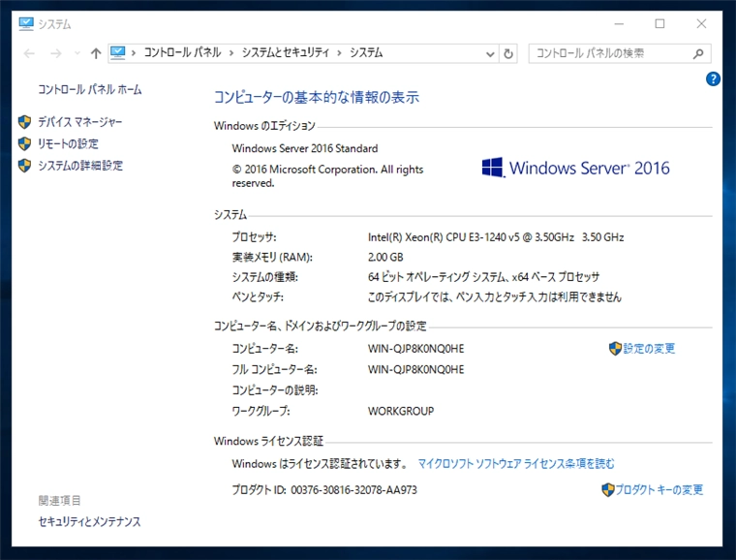736x560 pixels.
Task: Open システムの詳細設定 link
Action: point(80,166)
